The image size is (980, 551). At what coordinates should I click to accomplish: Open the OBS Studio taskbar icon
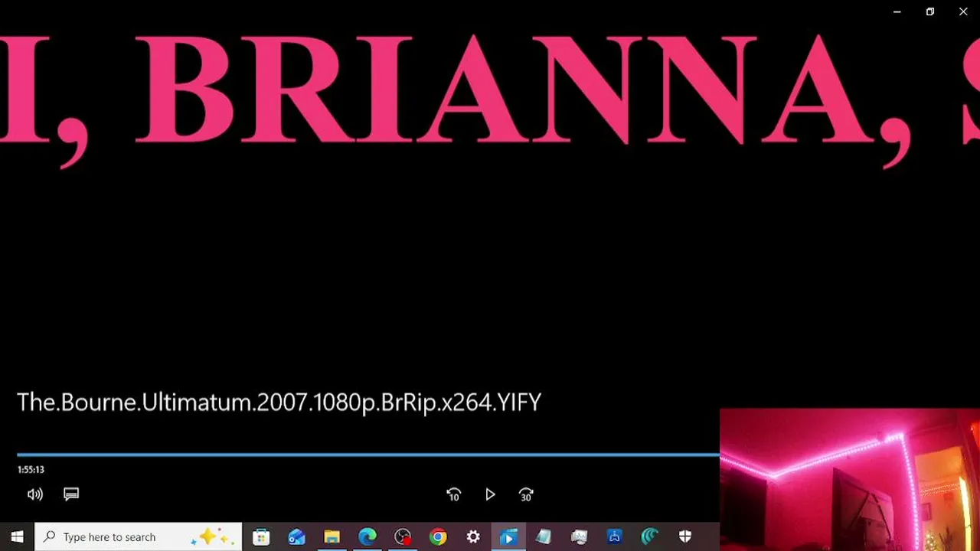(x=403, y=537)
